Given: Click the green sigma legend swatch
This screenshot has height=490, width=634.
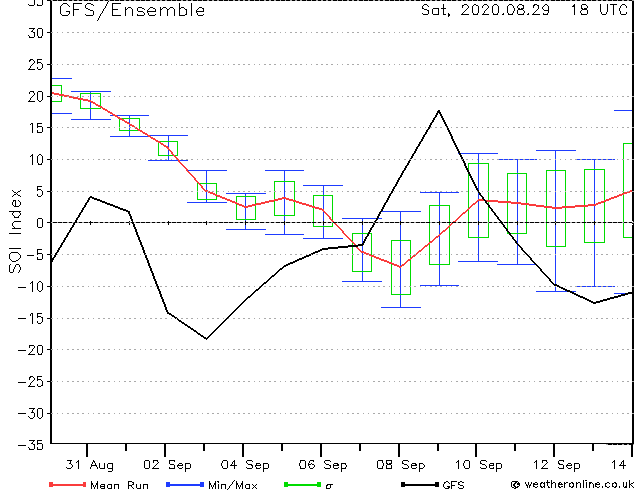Looking at the screenshot, I should (x=302, y=484).
